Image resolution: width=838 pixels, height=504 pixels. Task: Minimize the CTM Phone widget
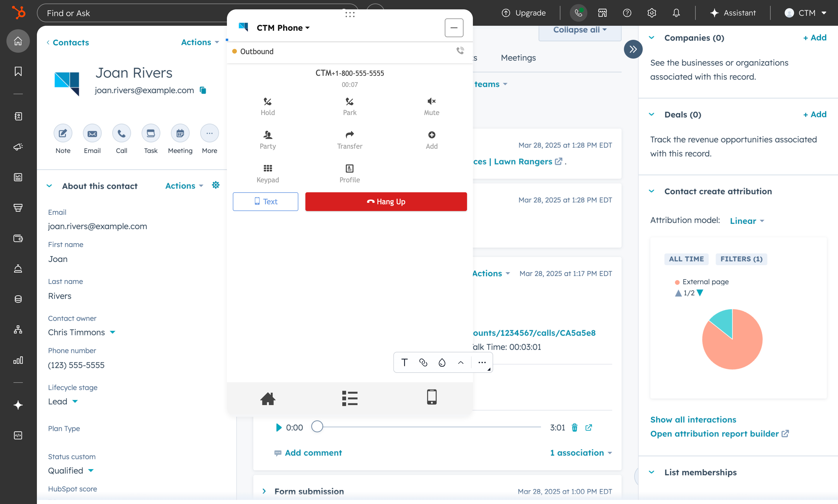454,28
